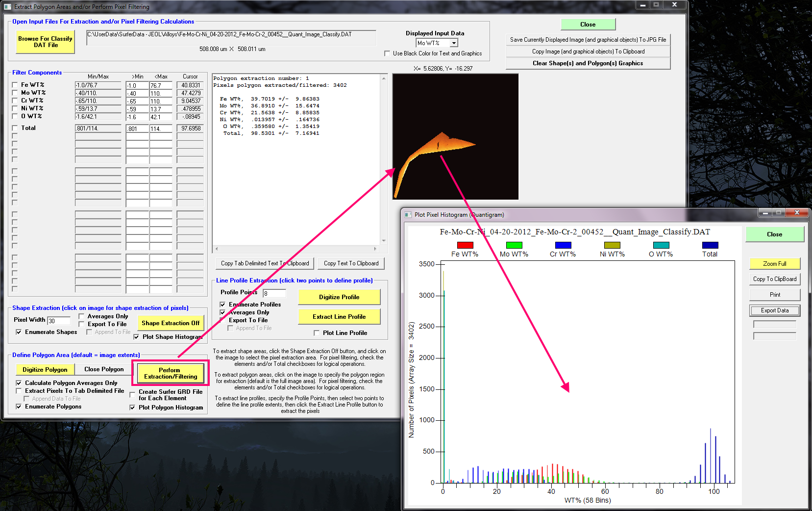Click the Plot Pixel Histogram window title icon
812x511 pixels.
(x=408, y=215)
